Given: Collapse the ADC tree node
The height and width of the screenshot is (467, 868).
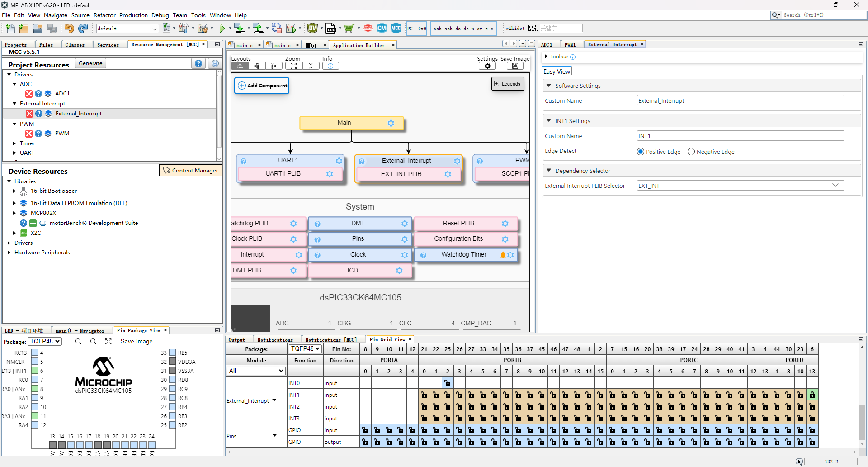Looking at the screenshot, I should (14, 84).
